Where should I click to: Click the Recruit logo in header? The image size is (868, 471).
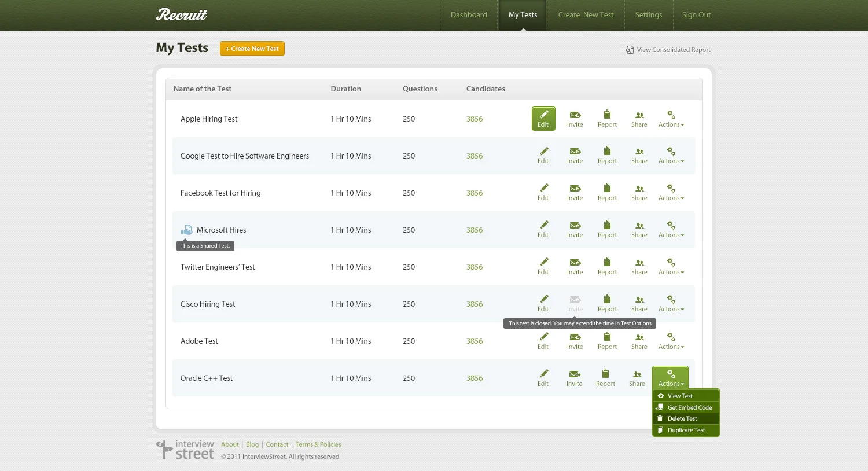(x=182, y=14)
